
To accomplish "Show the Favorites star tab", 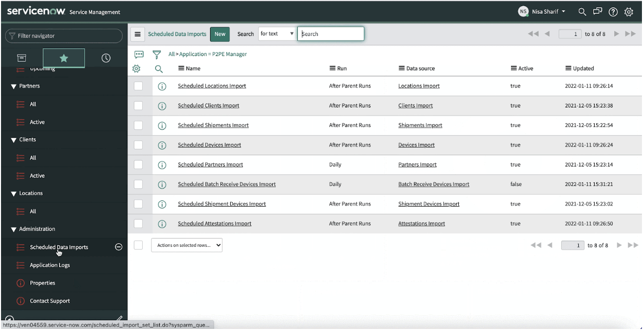I will click(x=64, y=58).
